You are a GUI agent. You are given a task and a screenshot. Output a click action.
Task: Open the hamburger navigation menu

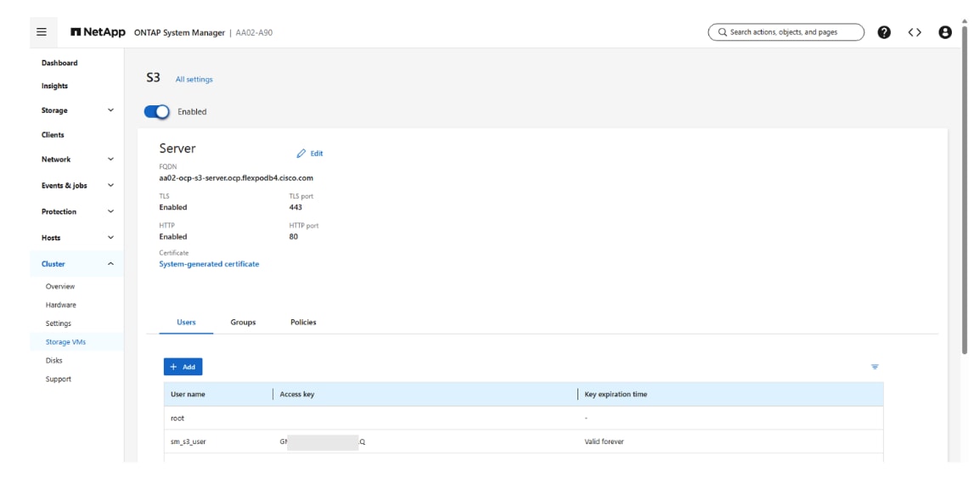[42, 32]
